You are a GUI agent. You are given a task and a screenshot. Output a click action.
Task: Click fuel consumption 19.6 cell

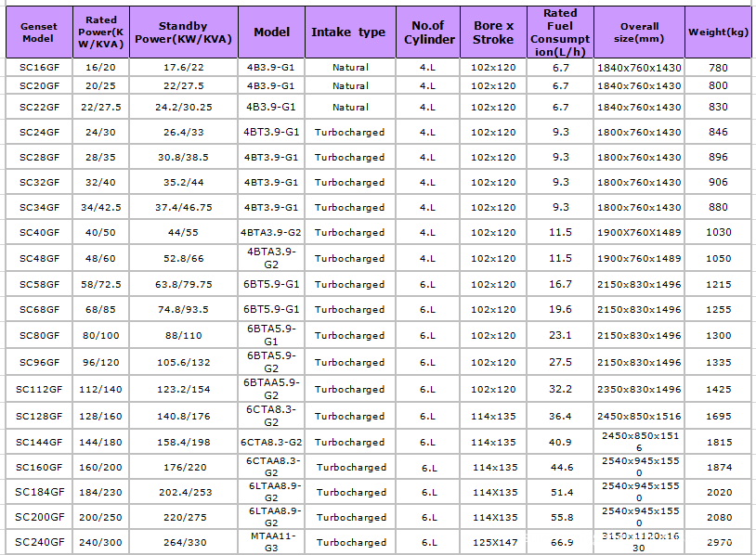[x=560, y=309]
